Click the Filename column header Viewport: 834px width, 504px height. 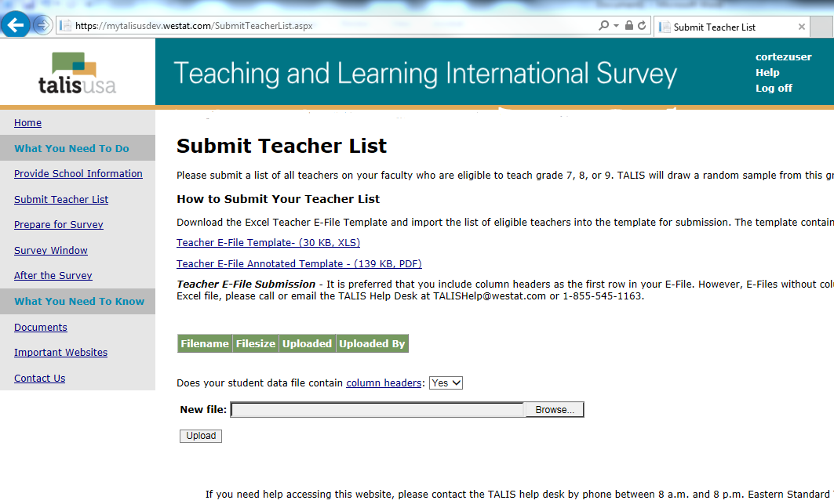coord(205,343)
